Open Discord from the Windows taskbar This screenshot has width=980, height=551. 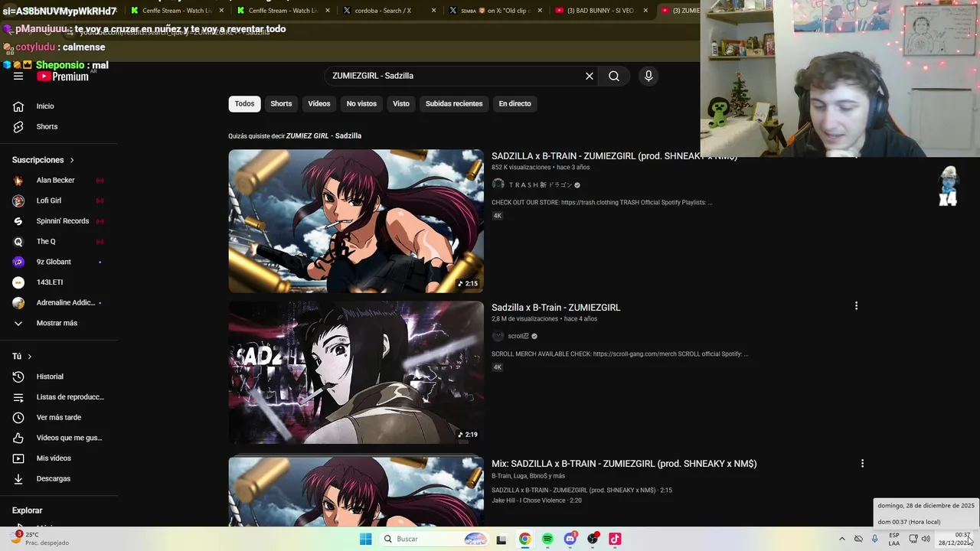click(570, 539)
